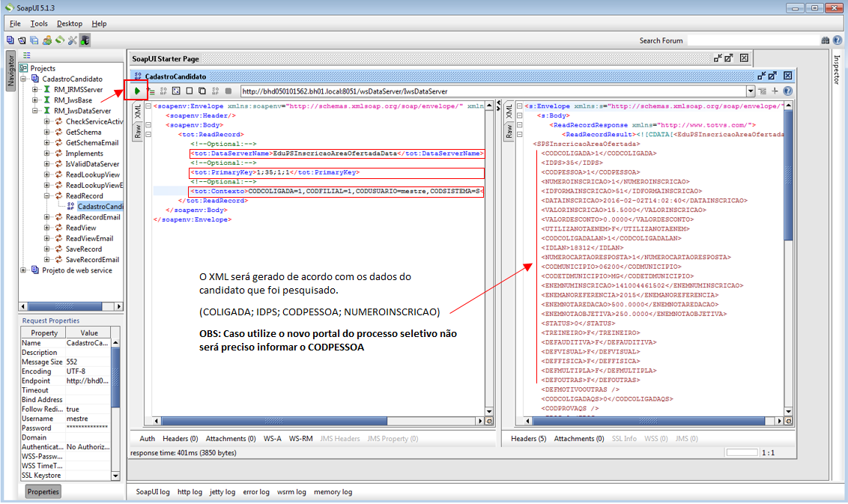Click the green SoapUI trial icon

click(x=60, y=40)
